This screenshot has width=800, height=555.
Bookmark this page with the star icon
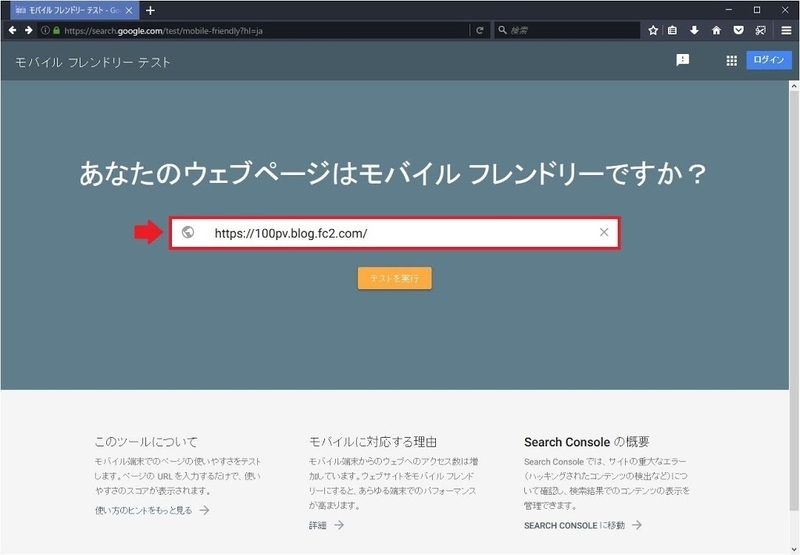pos(653,31)
